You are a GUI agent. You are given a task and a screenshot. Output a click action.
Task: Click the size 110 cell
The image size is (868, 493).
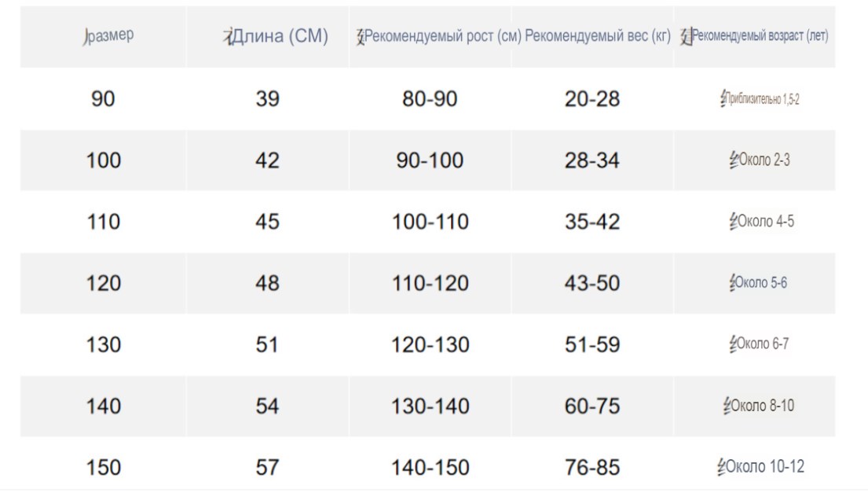point(104,223)
